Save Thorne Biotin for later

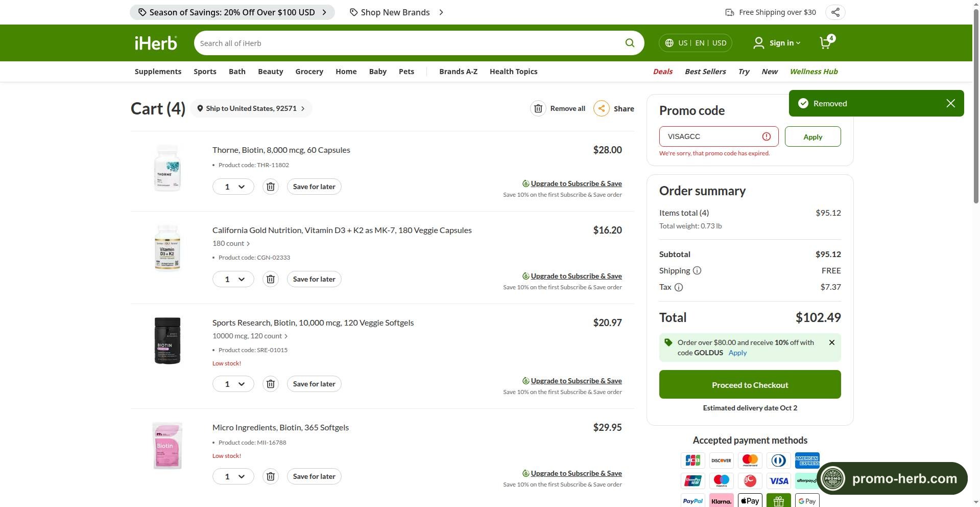pyautogui.click(x=314, y=187)
